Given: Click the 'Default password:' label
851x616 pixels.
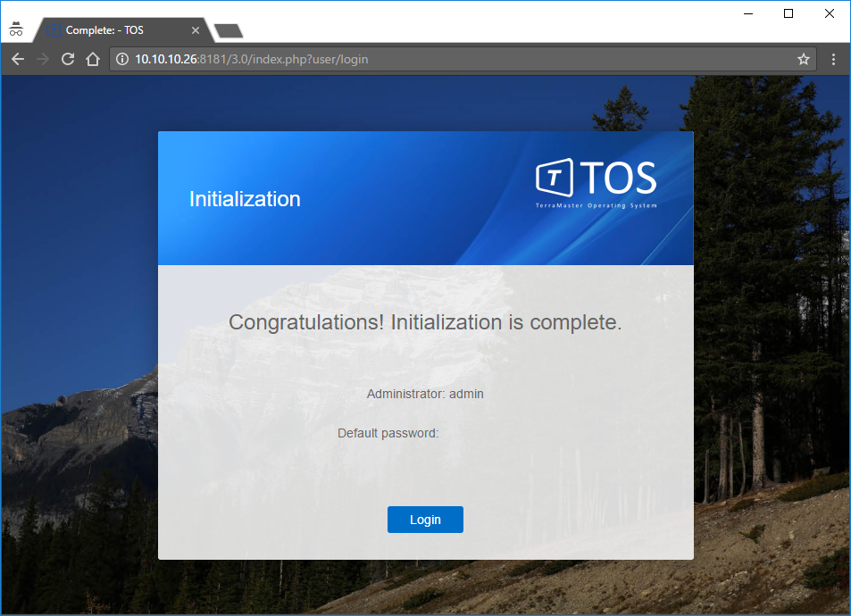Looking at the screenshot, I should [x=388, y=433].
